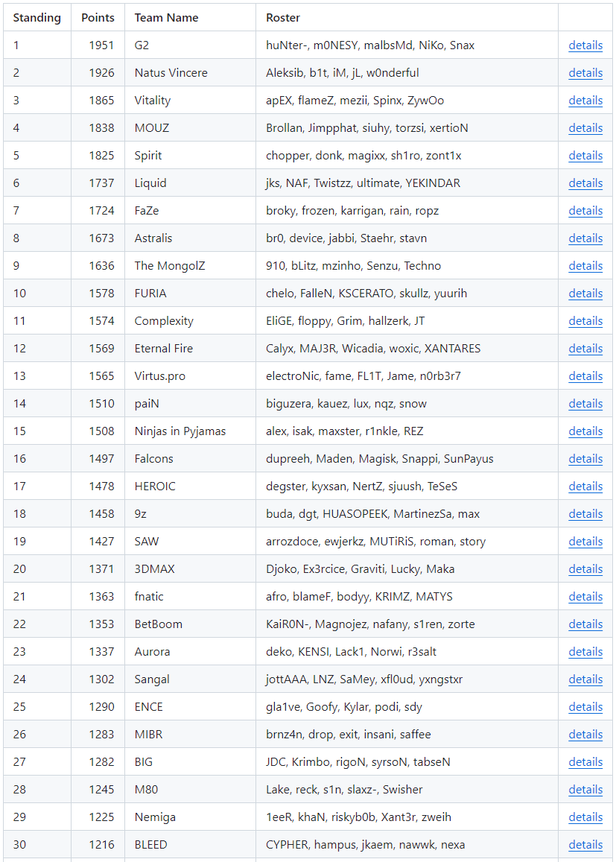The height and width of the screenshot is (862, 616).
Task: Select the Virtus.pro team name cell
Action: [190, 375]
